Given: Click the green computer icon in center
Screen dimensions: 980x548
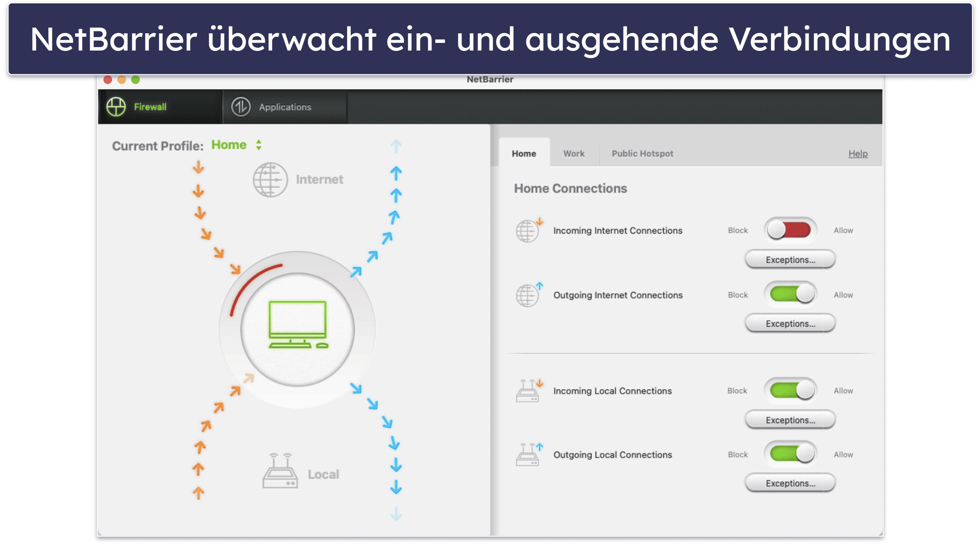Looking at the screenshot, I should (298, 325).
